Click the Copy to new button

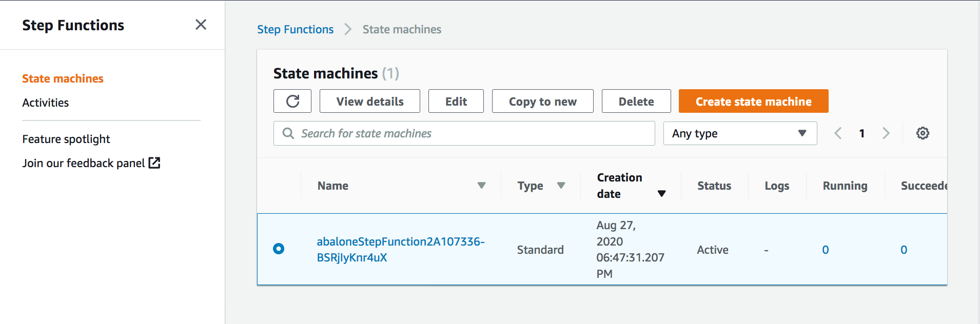pos(543,101)
